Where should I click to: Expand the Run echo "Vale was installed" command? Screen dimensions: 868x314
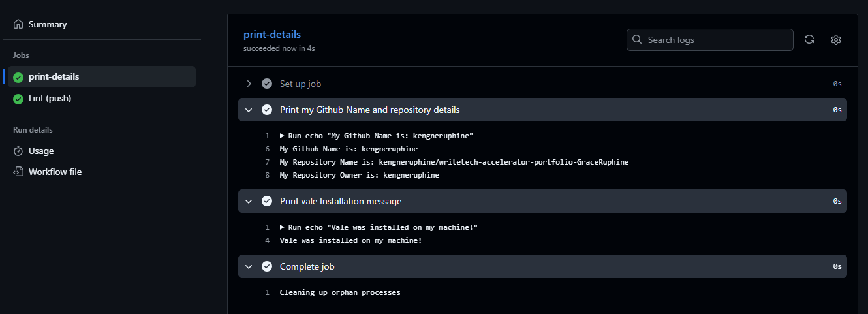point(282,227)
